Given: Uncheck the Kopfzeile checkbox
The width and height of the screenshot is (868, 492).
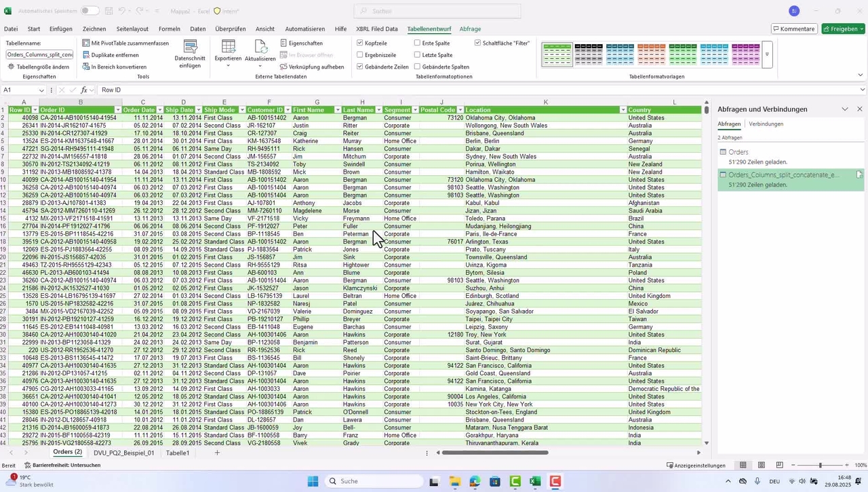Looking at the screenshot, I should click(360, 43).
